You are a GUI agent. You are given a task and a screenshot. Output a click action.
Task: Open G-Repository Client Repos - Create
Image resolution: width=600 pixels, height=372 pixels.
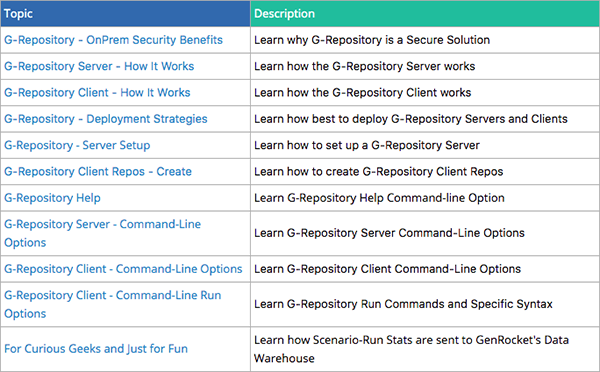coord(98,171)
